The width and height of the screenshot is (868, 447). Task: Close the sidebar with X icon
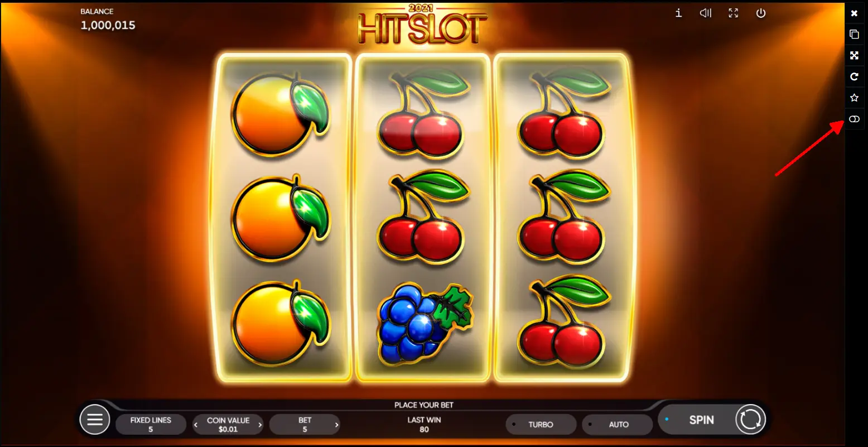pos(854,13)
